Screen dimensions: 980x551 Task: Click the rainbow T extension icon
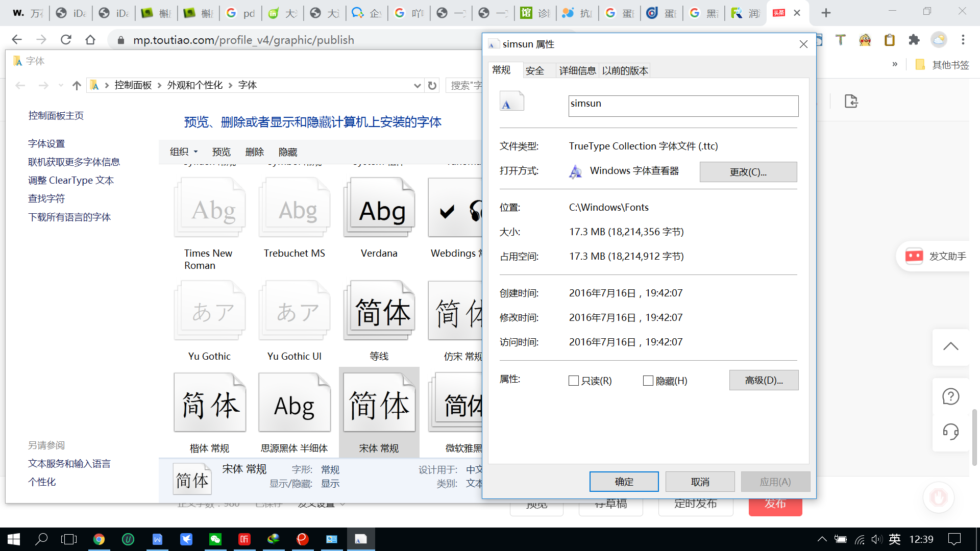(x=840, y=40)
